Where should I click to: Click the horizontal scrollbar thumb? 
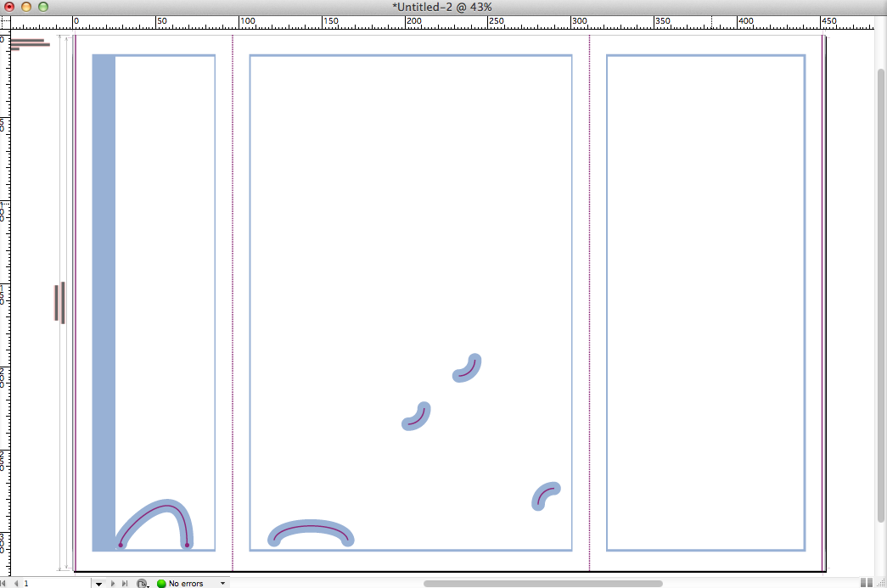click(542, 584)
